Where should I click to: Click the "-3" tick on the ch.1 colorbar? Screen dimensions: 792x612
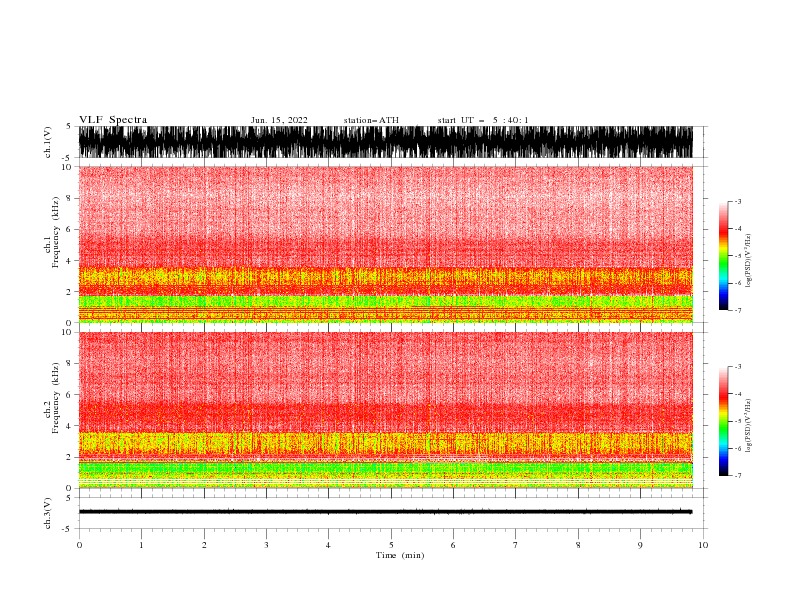point(737,201)
